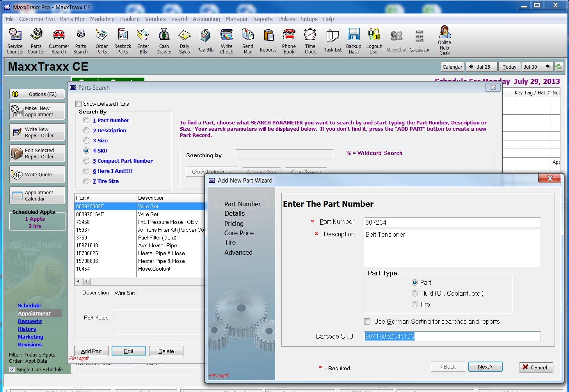Choose Size search radio option
569x392 pixels.
pyautogui.click(x=86, y=140)
